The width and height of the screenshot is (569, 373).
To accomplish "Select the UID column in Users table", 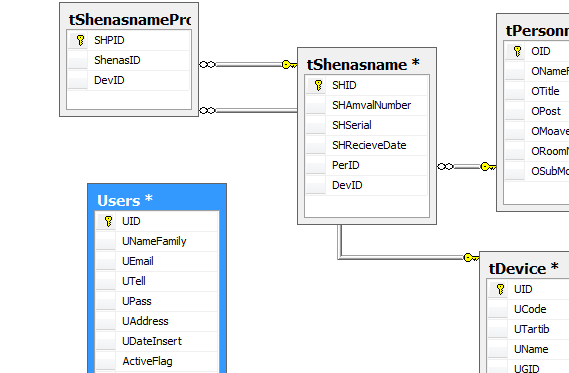I will point(157,221).
